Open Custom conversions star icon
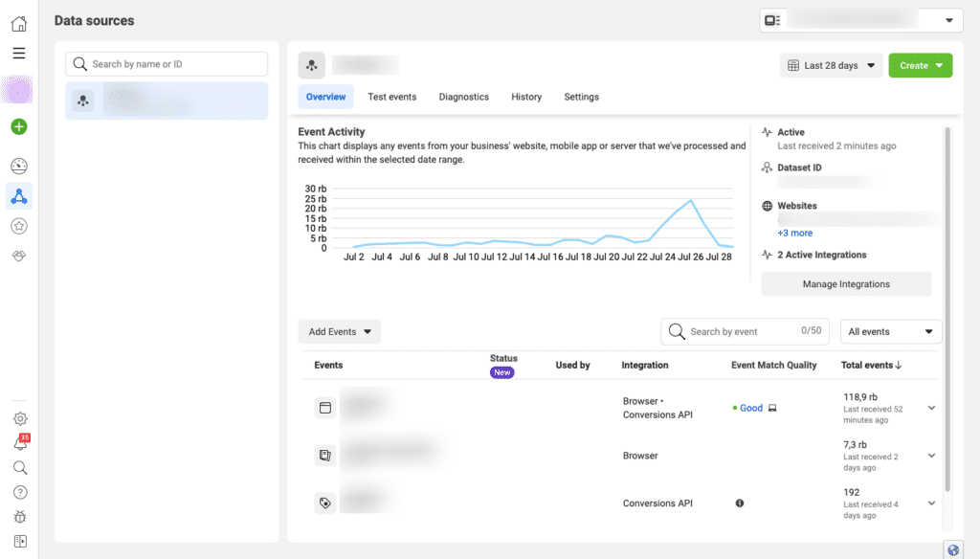Viewport: 980px width, 559px height. tap(19, 226)
